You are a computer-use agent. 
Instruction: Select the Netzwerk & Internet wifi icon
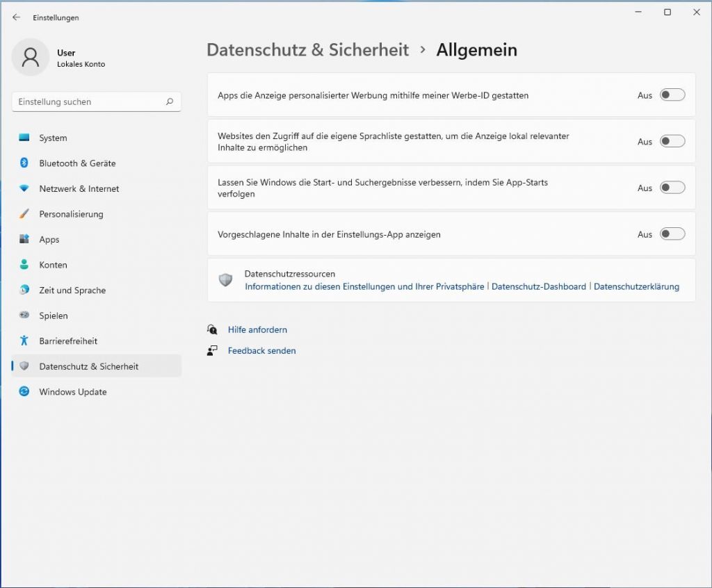pyautogui.click(x=24, y=188)
